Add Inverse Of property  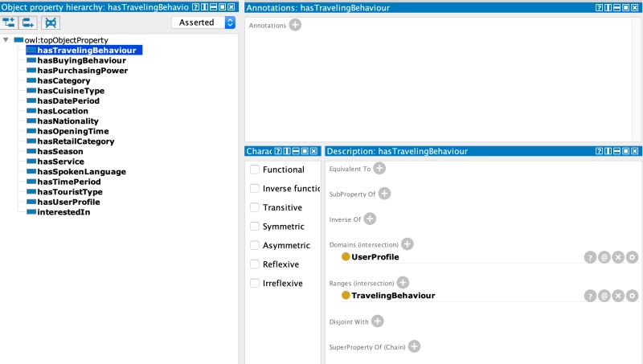(370, 219)
